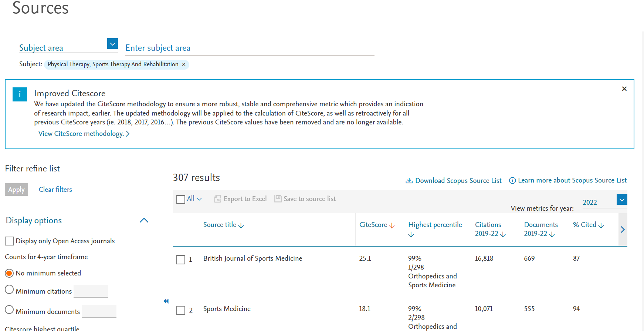The image size is (644, 331).
Task: Click the Clear filters link
Action: click(55, 190)
